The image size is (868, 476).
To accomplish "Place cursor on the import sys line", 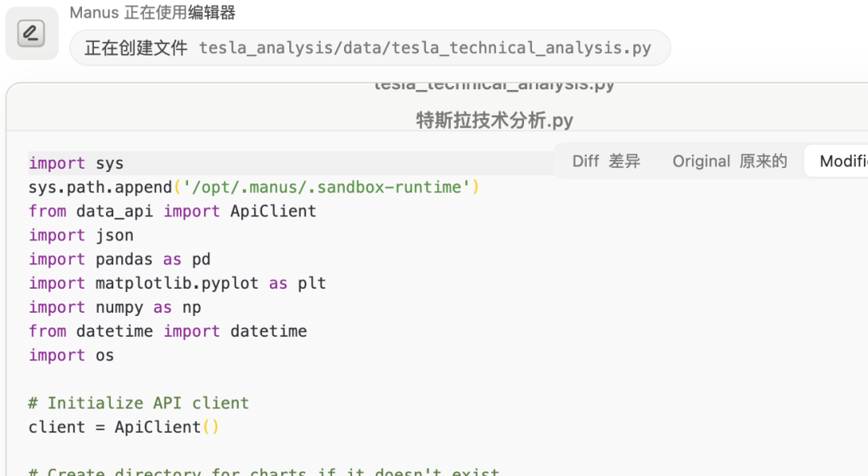I will (x=76, y=163).
